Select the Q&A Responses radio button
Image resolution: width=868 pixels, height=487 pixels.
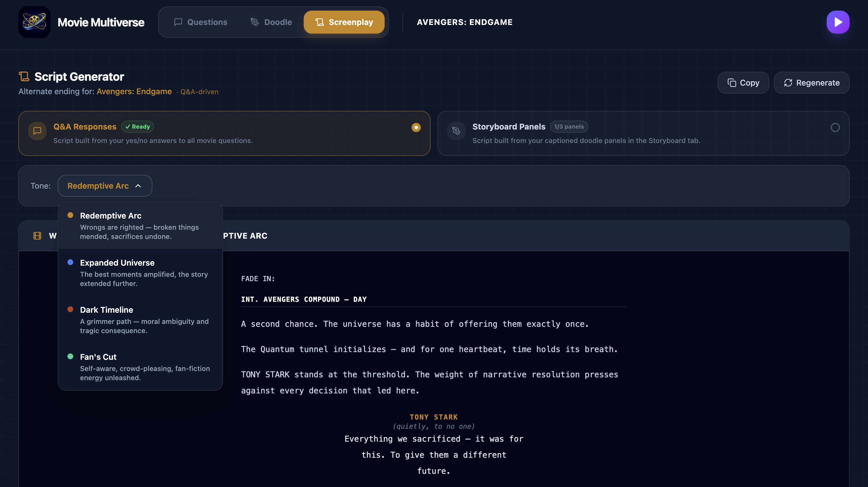point(416,127)
